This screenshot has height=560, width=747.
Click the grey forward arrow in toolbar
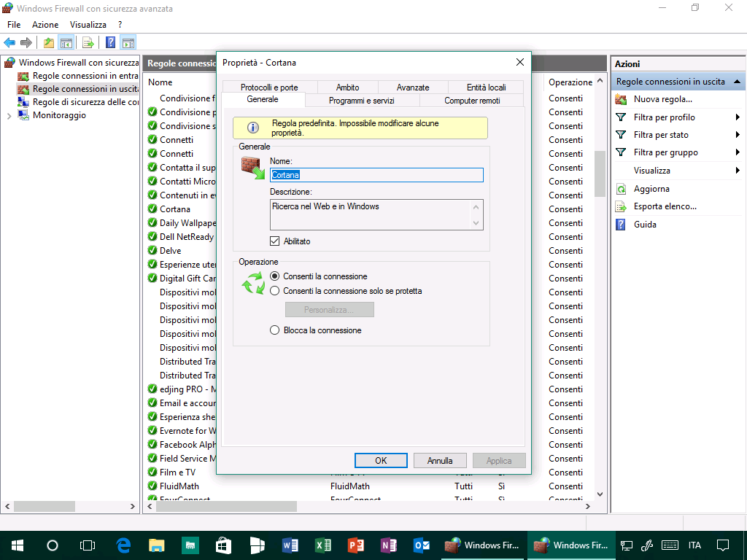coord(26,43)
